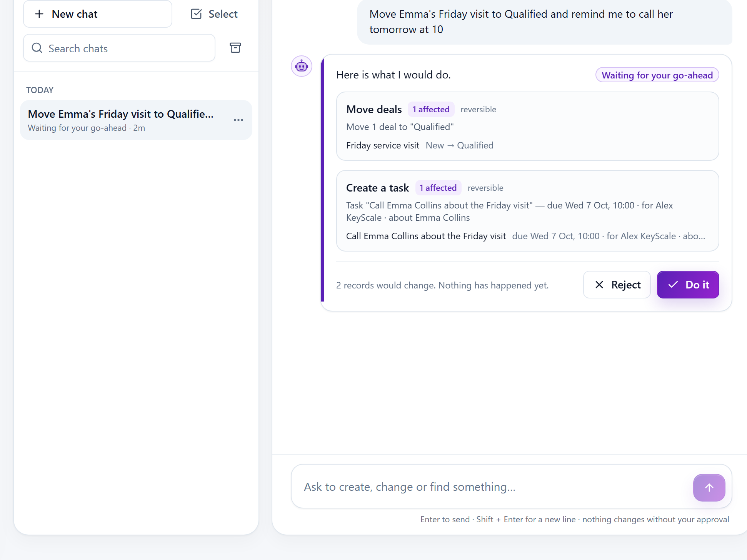This screenshot has height=560, width=747.
Task: Click the Reject button
Action: tap(617, 285)
